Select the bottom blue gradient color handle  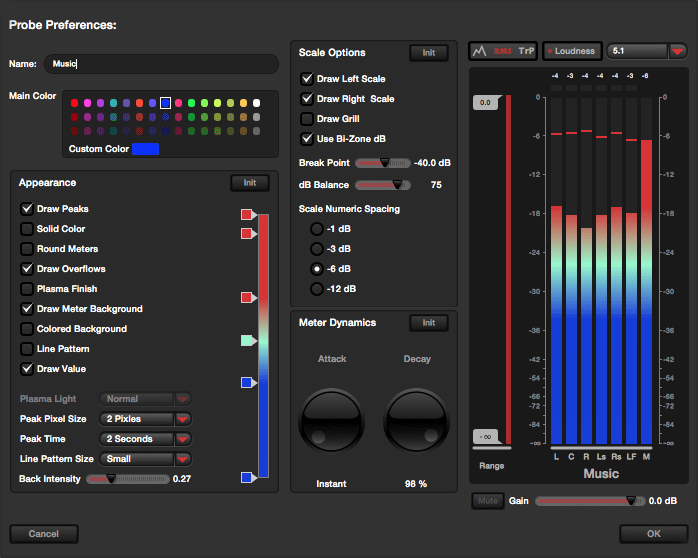[248, 477]
